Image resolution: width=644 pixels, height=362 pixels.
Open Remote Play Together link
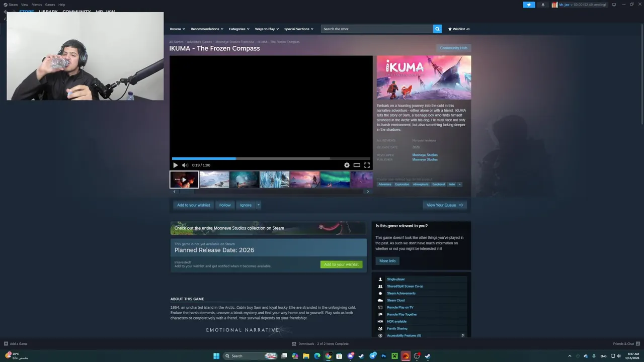(402, 314)
